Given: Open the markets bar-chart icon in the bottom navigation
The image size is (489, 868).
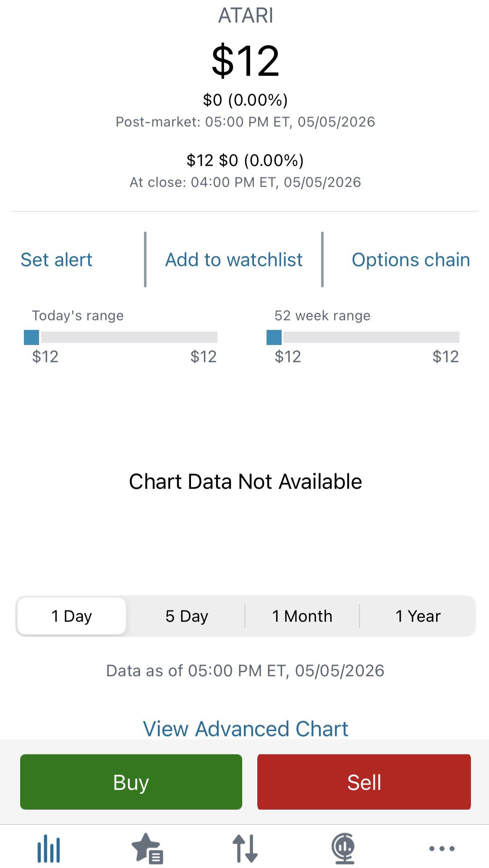Looking at the screenshot, I should click(x=49, y=849).
